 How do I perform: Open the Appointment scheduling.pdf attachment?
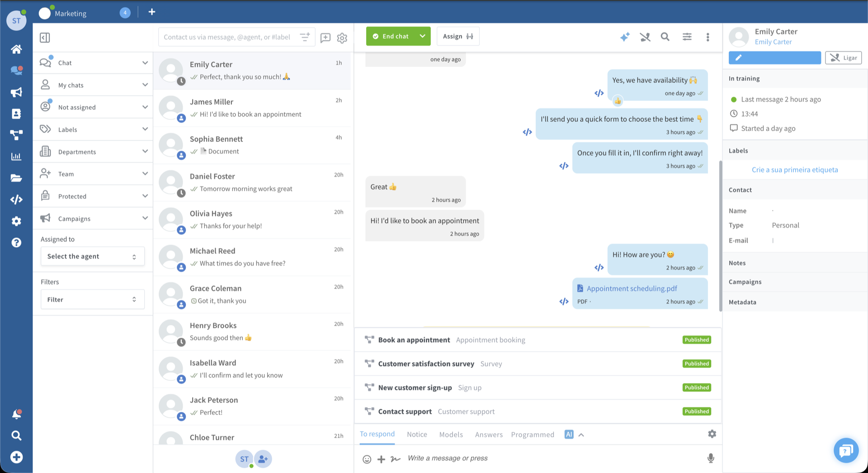632,289
